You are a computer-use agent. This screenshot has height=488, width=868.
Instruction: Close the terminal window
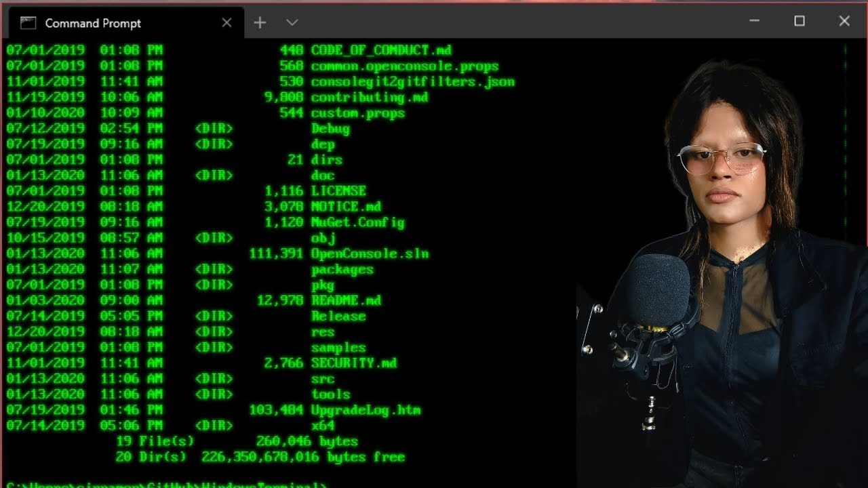coord(844,21)
